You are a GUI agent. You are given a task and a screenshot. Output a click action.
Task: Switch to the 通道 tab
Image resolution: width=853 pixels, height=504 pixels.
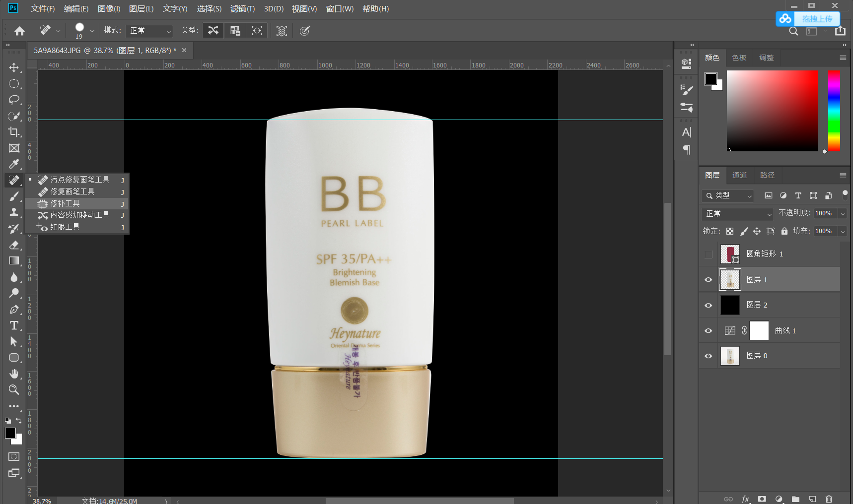(x=740, y=175)
